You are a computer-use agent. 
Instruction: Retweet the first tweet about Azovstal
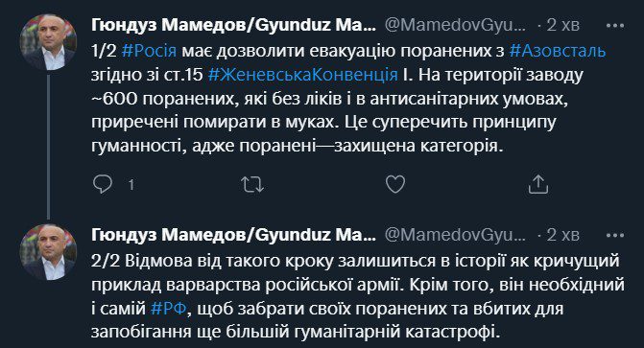coord(251,185)
